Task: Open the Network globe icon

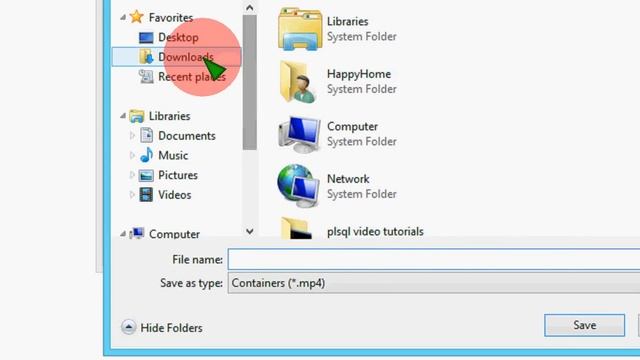Action: 298,186
